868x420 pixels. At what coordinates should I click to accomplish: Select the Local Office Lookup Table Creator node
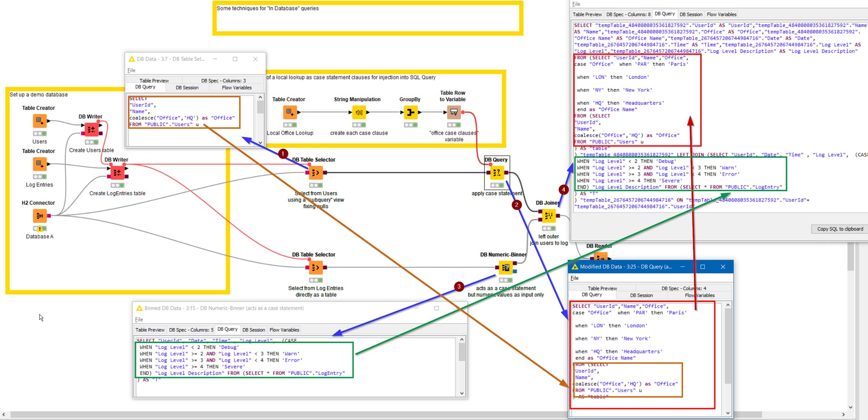pyautogui.click(x=289, y=113)
